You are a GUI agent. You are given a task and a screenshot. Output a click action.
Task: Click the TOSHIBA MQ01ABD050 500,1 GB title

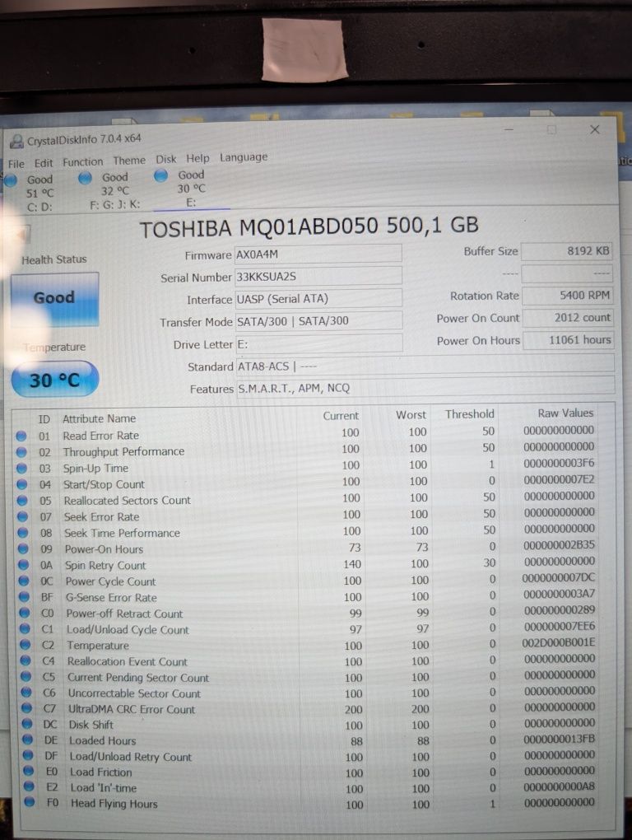point(309,227)
